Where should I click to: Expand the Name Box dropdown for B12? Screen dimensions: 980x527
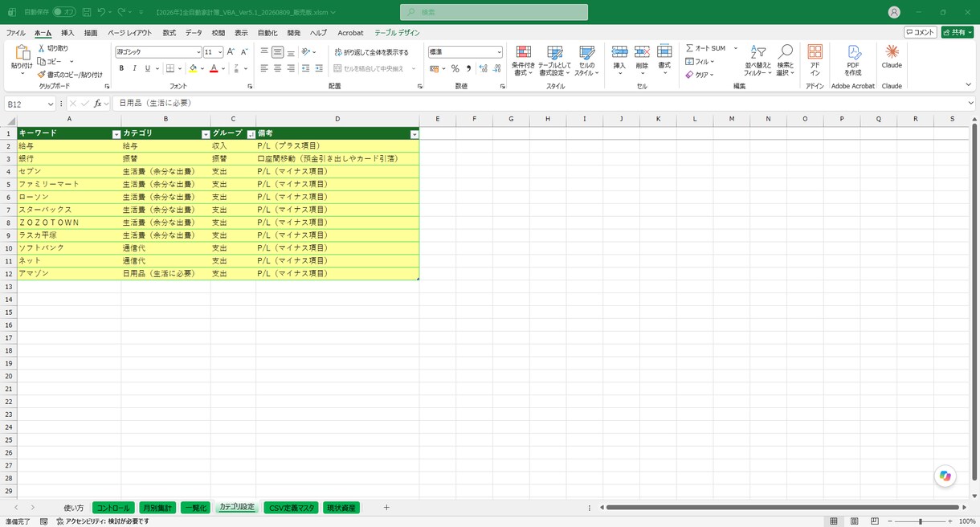pos(51,104)
